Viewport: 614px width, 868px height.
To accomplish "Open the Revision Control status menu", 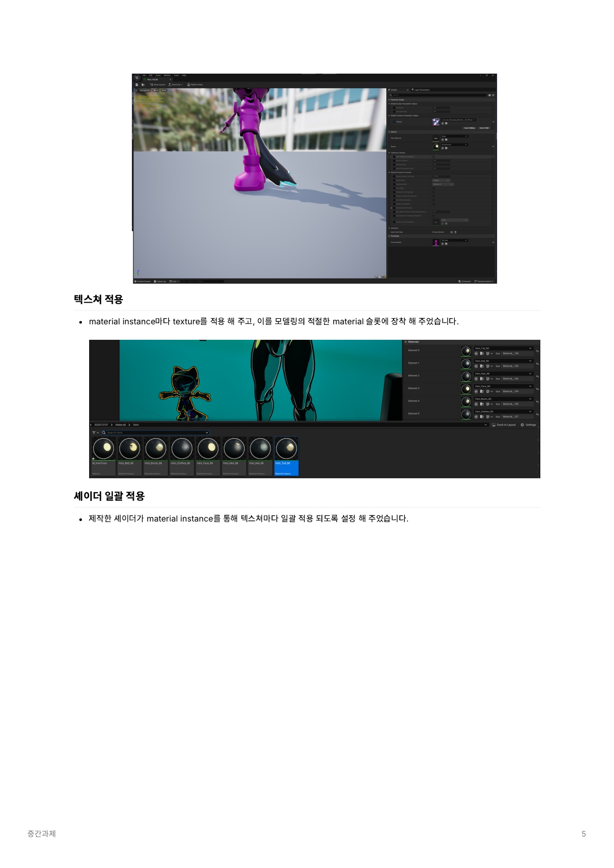I will coord(484,281).
